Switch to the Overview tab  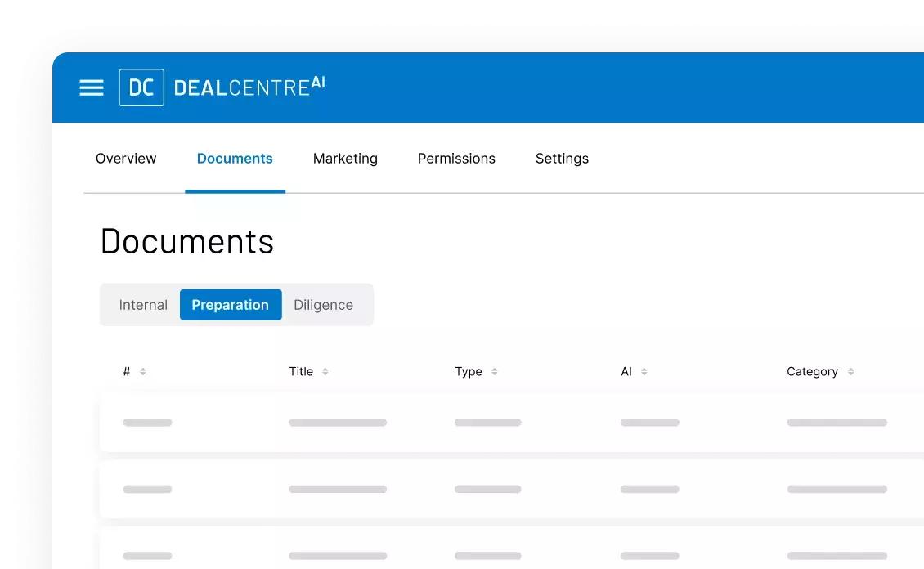(x=126, y=159)
